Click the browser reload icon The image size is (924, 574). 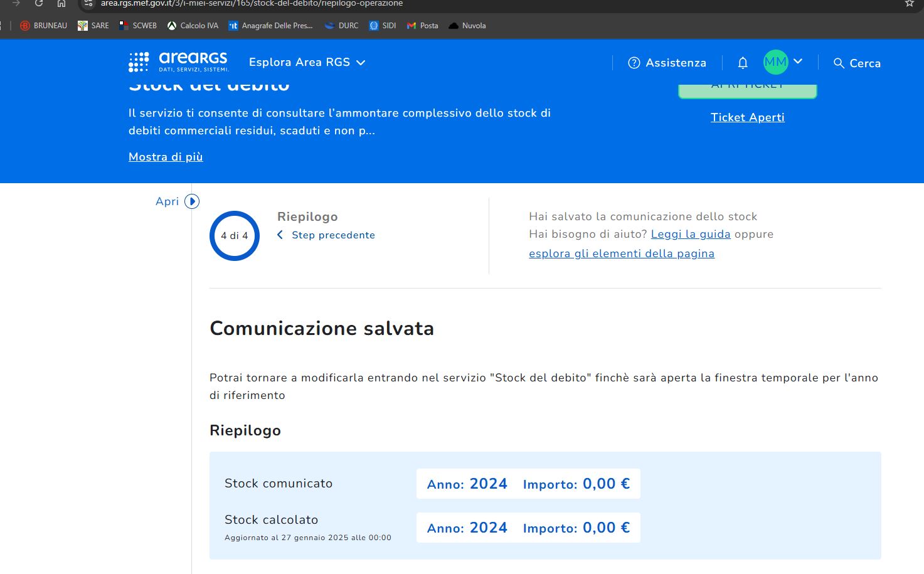tap(39, 3)
